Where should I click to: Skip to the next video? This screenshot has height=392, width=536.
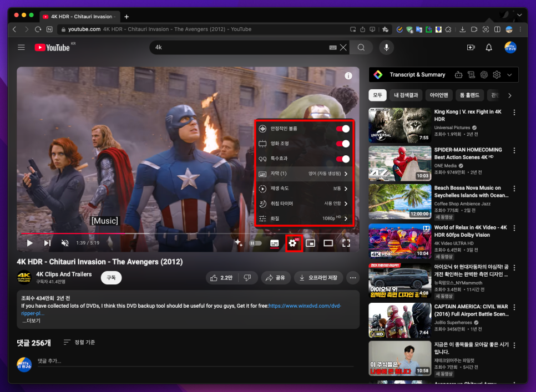click(x=47, y=243)
